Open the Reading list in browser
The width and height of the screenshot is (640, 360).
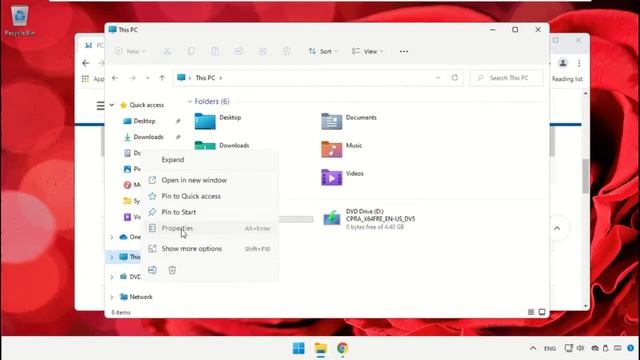pyautogui.click(x=567, y=79)
